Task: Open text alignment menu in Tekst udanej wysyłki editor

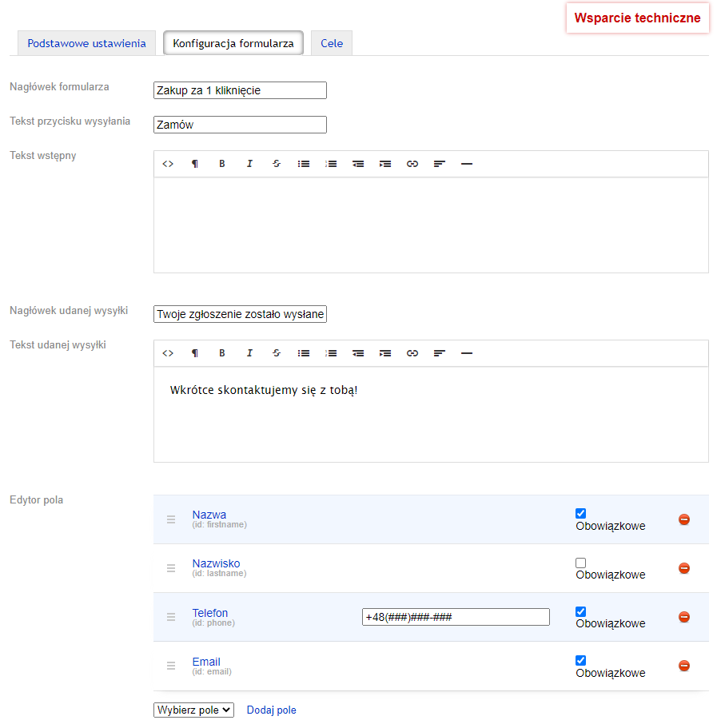Action: click(440, 353)
